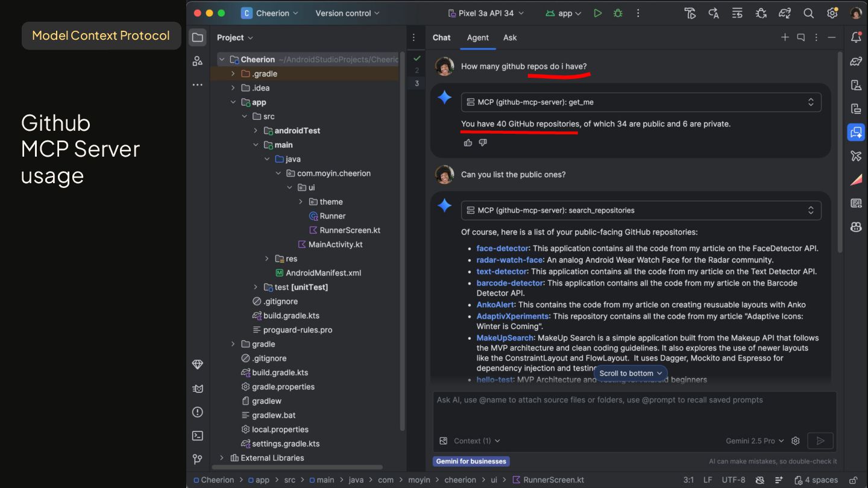868x488 pixels.
Task: Open the toolbar More Actions menu
Action: tap(638, 13)
